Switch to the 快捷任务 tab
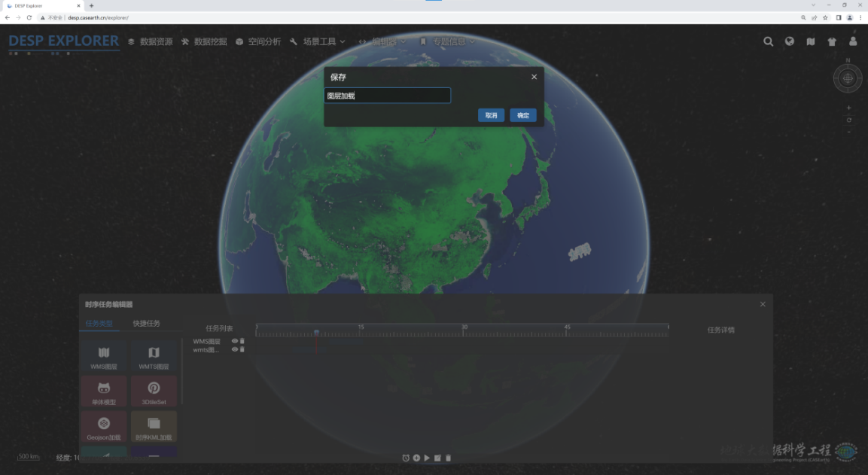 click(147, 324)
